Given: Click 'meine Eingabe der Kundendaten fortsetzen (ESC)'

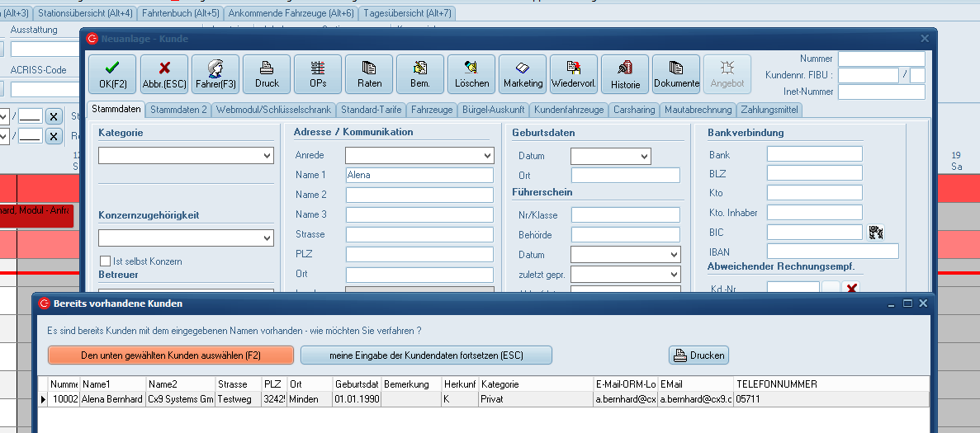Looking at the screenshot, I should point(426,355).
